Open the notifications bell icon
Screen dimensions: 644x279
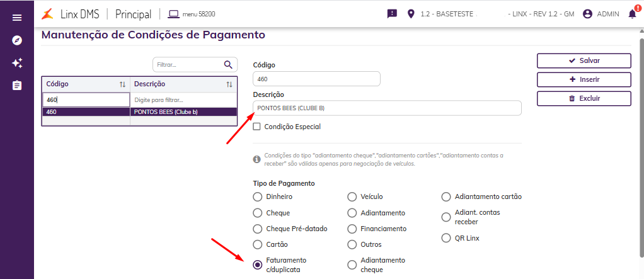(x=632, y=13)
